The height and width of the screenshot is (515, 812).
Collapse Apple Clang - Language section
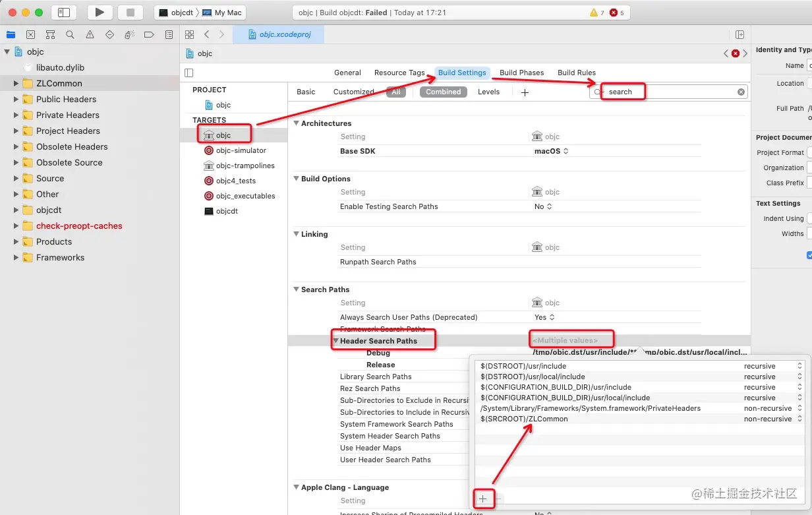point(297,487)
